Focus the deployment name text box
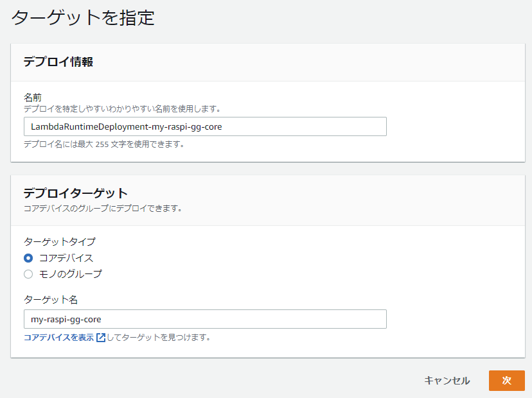Image resolution: width=532 pixels, height=398 pixels. tap(205, 126)
